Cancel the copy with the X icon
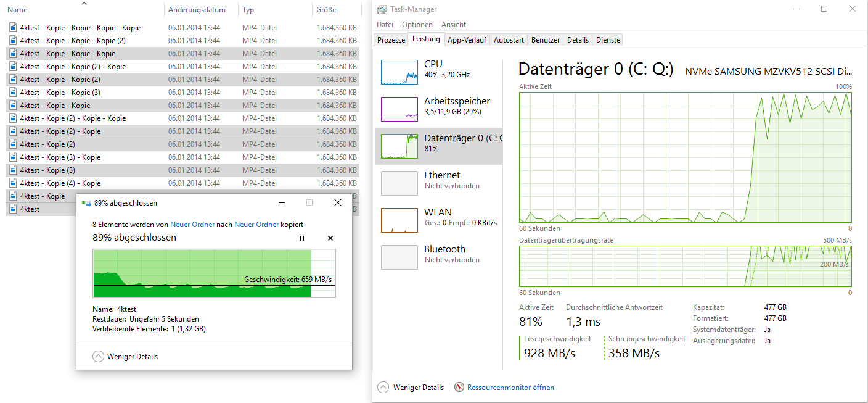Screen dimensions: 868x403 tap(330, 238)
